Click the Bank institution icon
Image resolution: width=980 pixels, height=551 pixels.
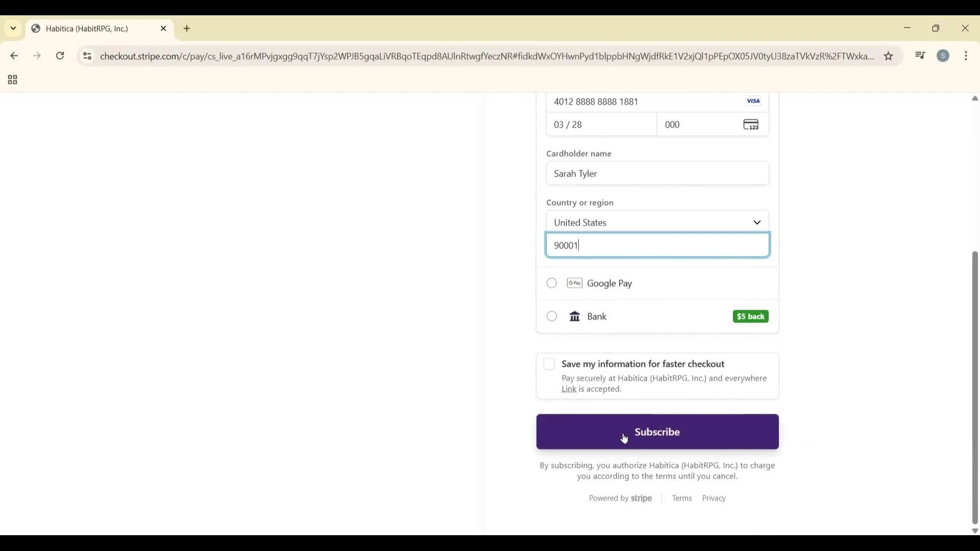pyautogui.click(x=575, y=316)
